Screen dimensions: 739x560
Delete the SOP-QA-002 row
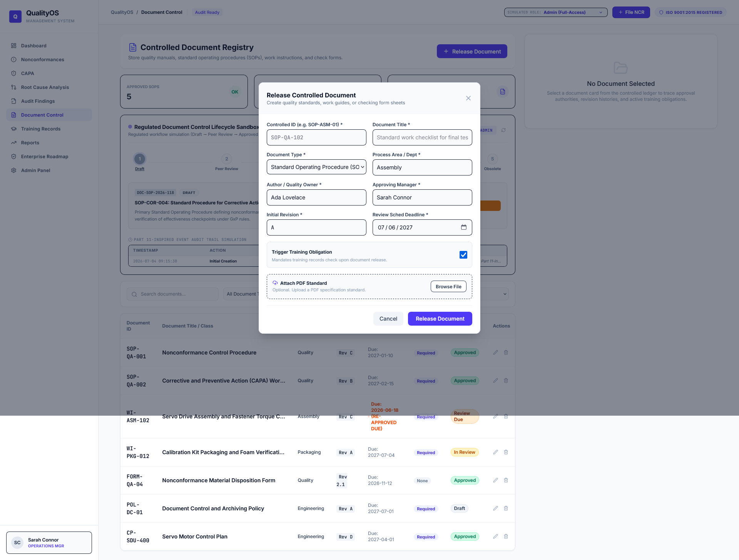pos(506,381)
